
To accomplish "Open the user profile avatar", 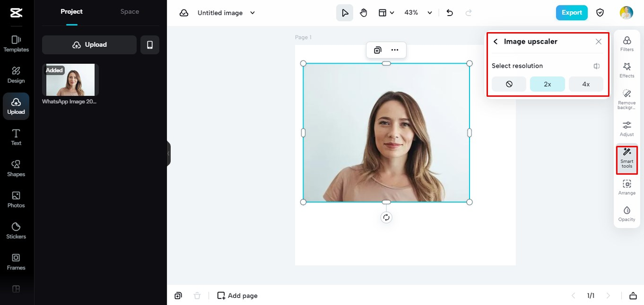I will coord(626,13).
